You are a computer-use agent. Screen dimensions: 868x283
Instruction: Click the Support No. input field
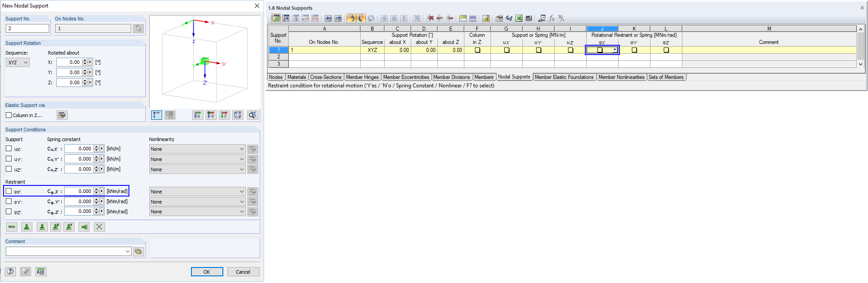coord(27,28)
